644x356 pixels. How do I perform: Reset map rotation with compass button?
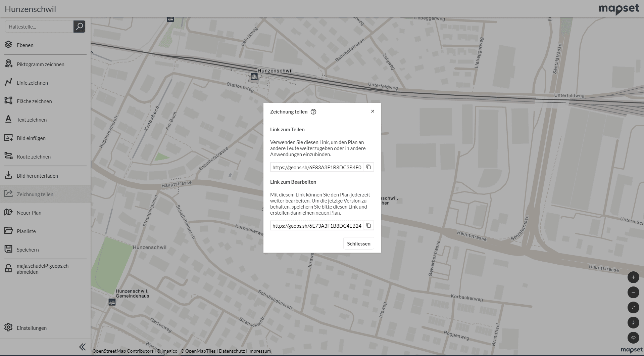tap(633, 323)
